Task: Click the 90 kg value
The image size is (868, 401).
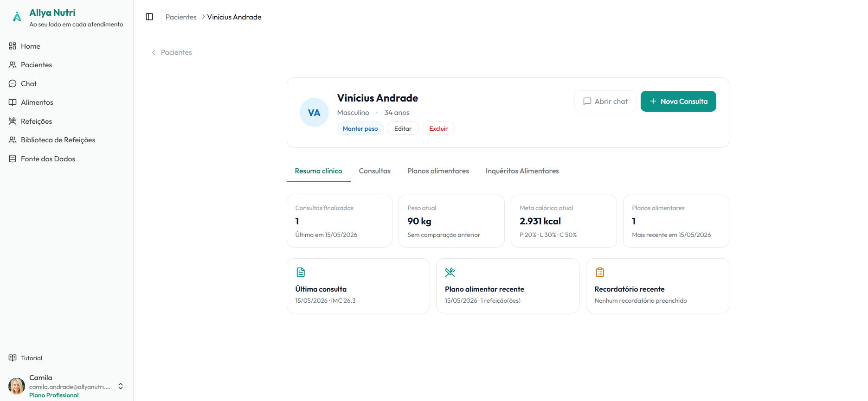Action: (x=419, y=221)
